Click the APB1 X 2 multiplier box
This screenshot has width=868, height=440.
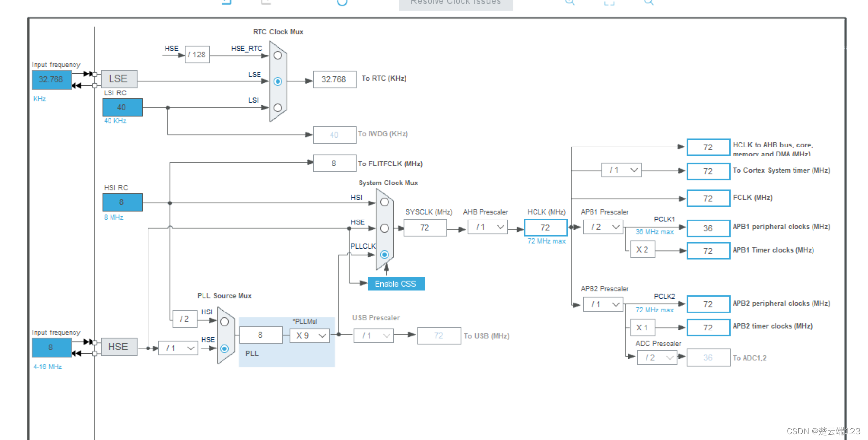click(643, 250)
